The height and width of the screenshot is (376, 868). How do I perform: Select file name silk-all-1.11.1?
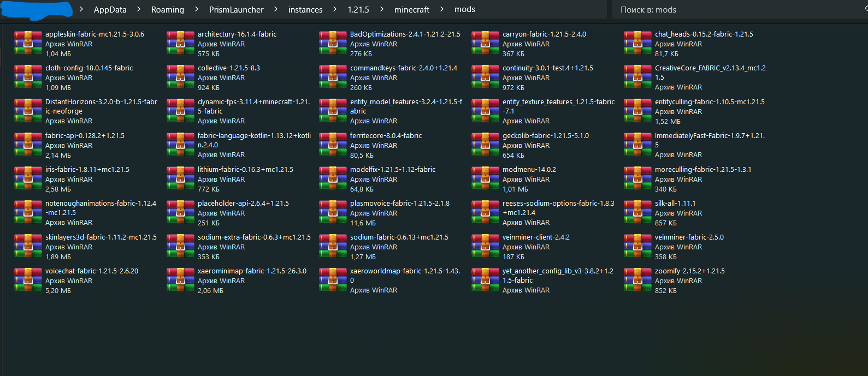pos(675,203)
